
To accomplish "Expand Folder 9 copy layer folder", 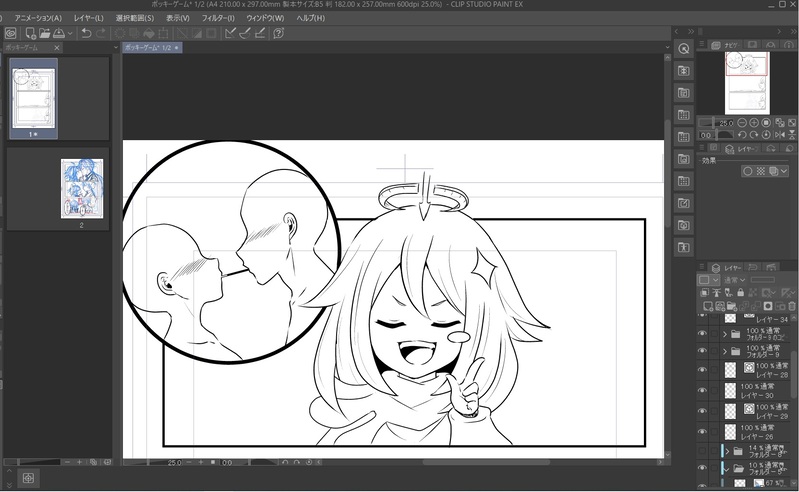I will click(x=725, y=334).
